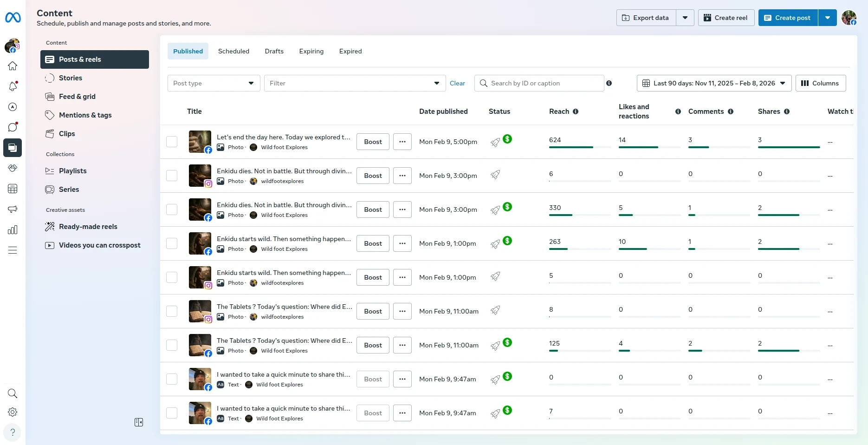Switch to the Scheduled tab
This screenshot has width=868, height=445.
(233, 51)
